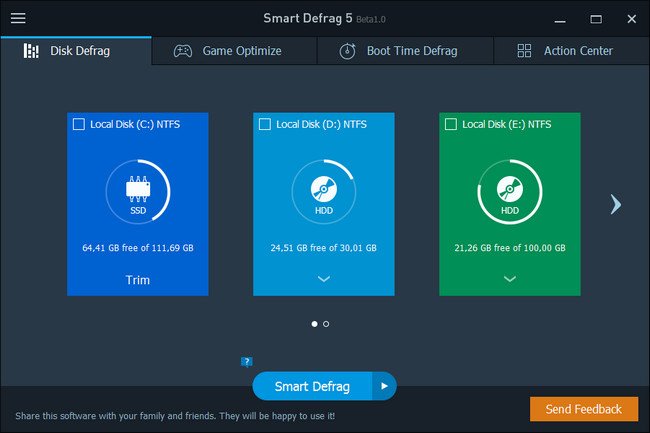Open the hamburger main menu
The height and width of the screenshot is (433, 650).
pos(18,18)
